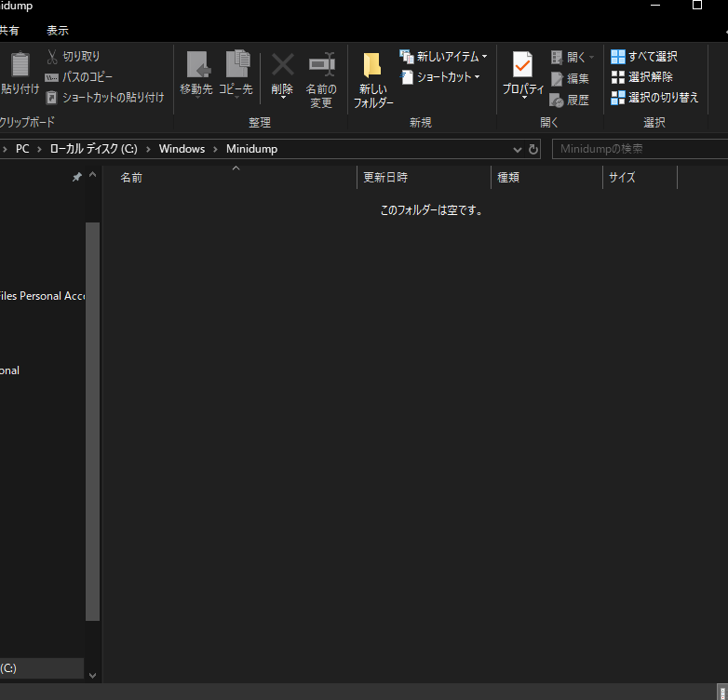The image size is (728, 700).
Task: Open the コピー先 copy-to button
Action: pos(236,73)
